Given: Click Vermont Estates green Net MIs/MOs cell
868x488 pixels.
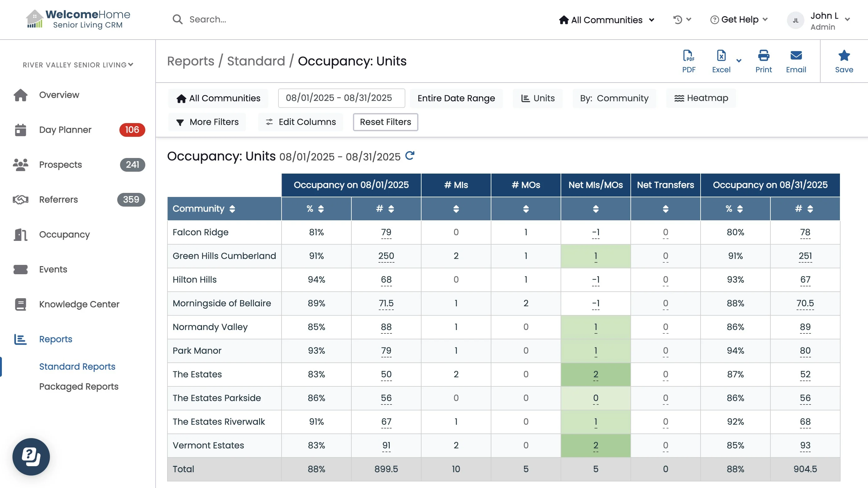Looking at the screenshot, I should click(x=596, y=445).
